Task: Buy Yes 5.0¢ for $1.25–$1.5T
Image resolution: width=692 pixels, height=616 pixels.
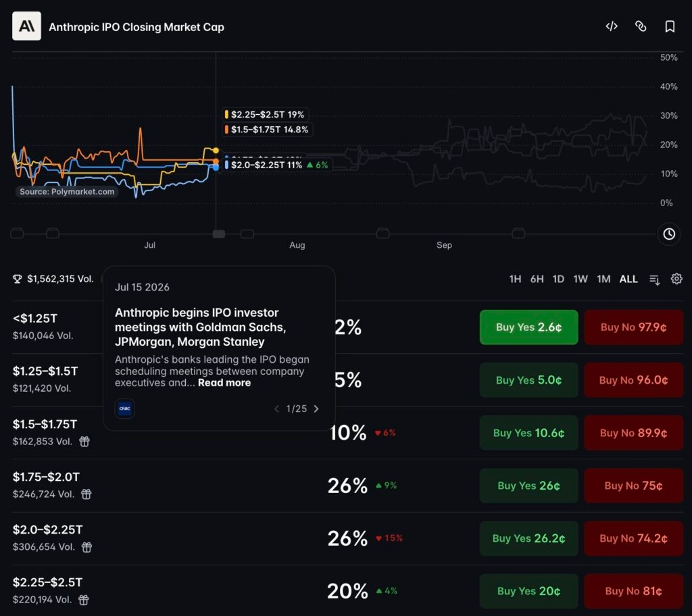Action: pos(528,380)
